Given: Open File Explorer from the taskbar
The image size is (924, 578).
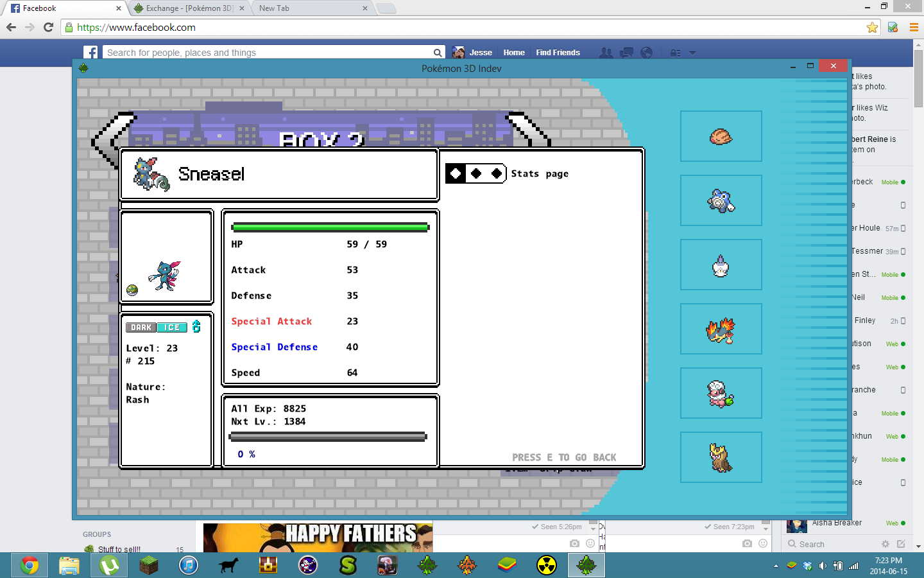Looking at the screenshot, I should point(69,565).
